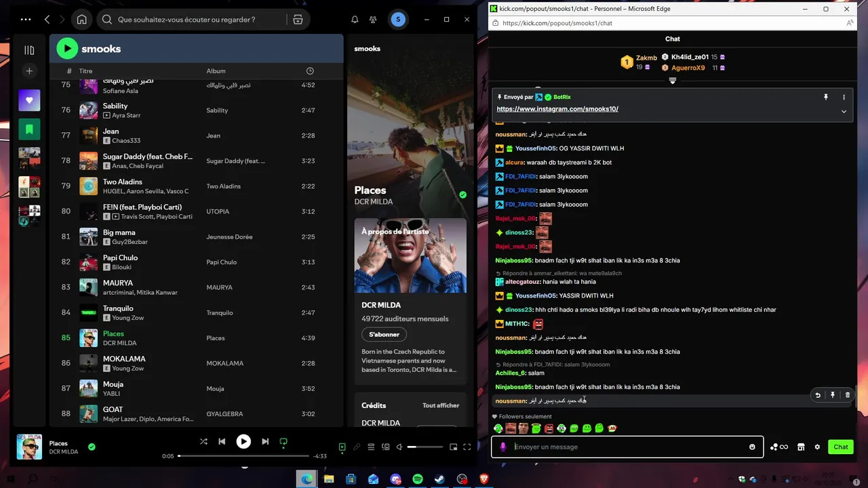The width and height of the screenshot is (868, 488).
Task: Toggle the saved checkmark beside Places in side panel
Action: coord(462,195)
